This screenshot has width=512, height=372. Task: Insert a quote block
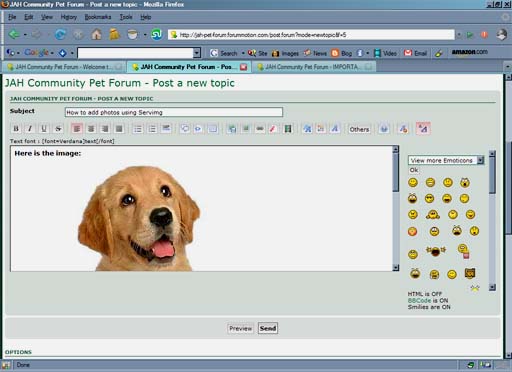185,129
